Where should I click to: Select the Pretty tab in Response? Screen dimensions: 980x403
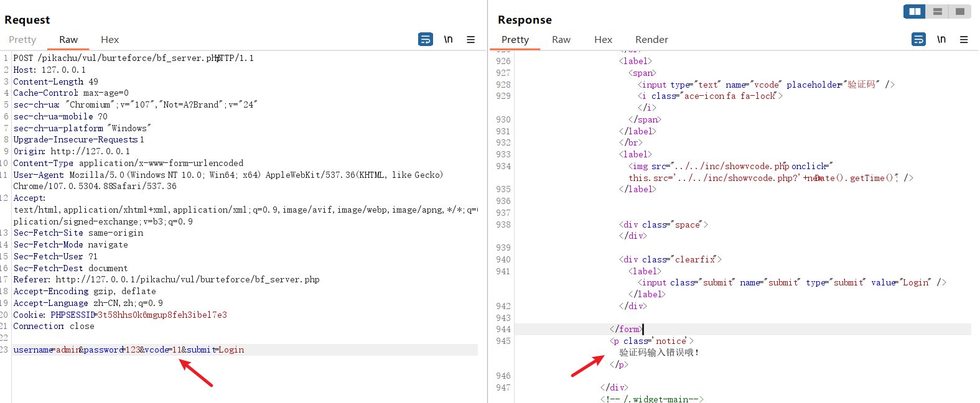coord(515,40)
